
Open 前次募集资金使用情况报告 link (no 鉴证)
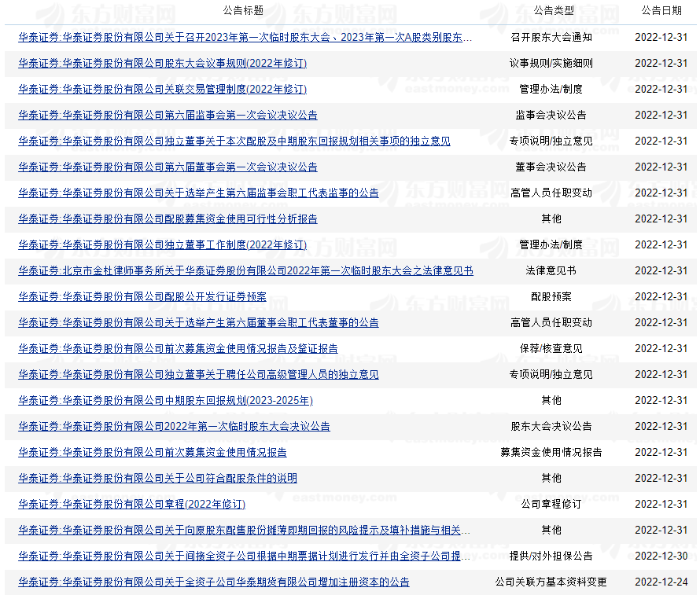pyautogui.click(x=153, y=452)
